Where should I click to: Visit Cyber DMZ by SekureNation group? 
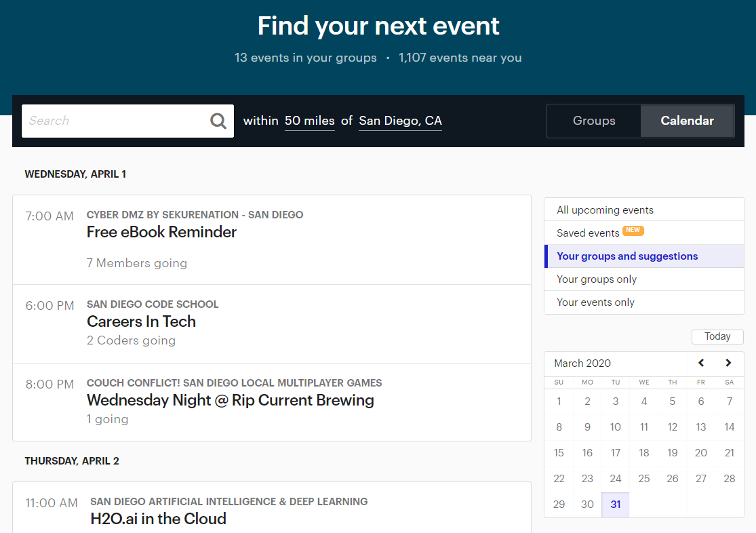pos(195,215)
